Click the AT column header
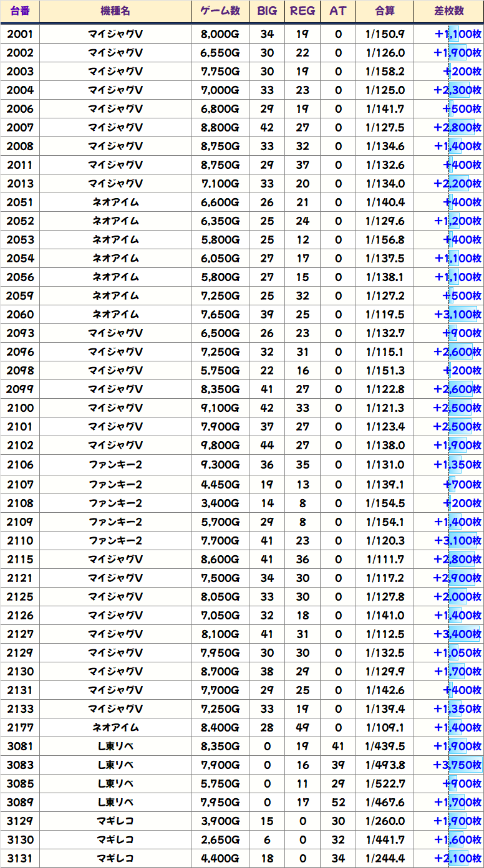The height and width of the screenshot is (868, 484). click(x=338, y=11)
